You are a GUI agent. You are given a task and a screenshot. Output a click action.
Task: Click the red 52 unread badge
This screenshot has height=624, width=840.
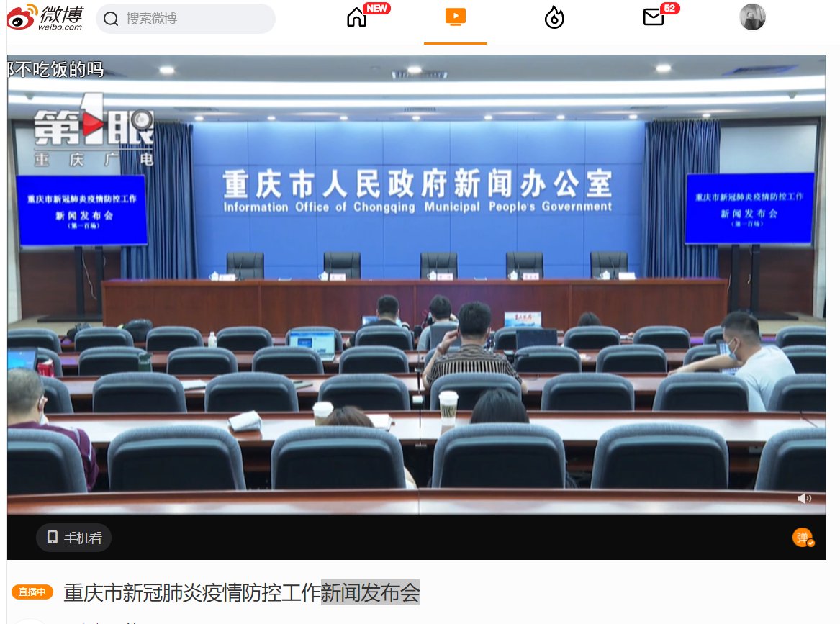click(x=669, y=9)
